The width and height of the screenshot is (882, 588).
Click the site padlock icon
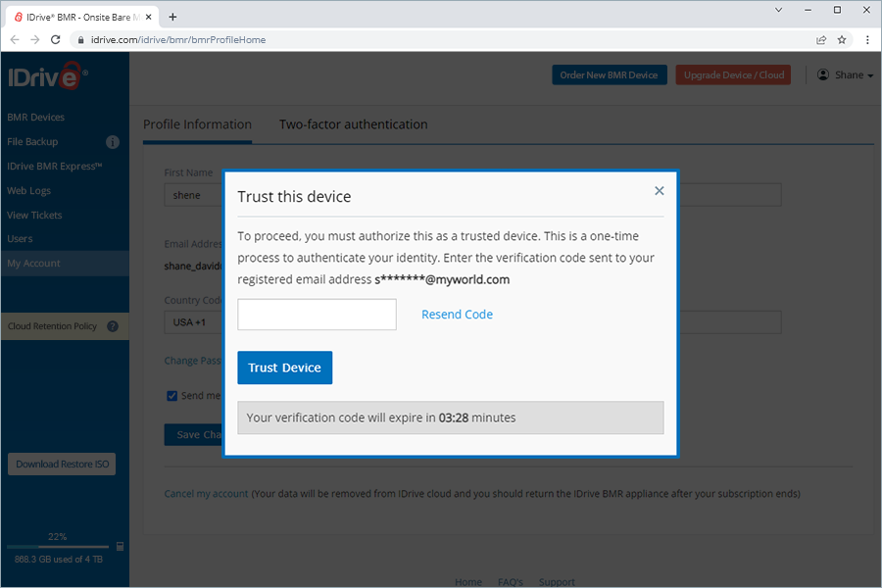[x=81, y=40]
